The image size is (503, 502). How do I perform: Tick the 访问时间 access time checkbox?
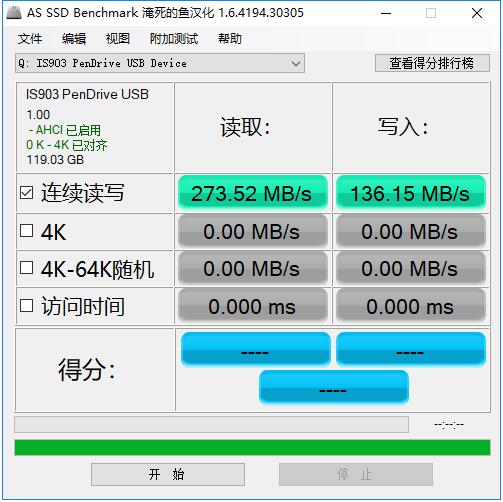click(x=26, y=305)
